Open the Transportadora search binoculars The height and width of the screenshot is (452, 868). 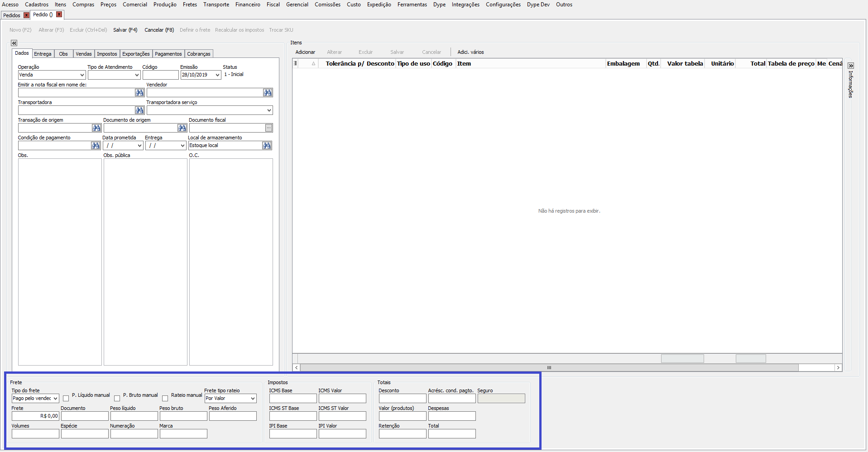139,110
